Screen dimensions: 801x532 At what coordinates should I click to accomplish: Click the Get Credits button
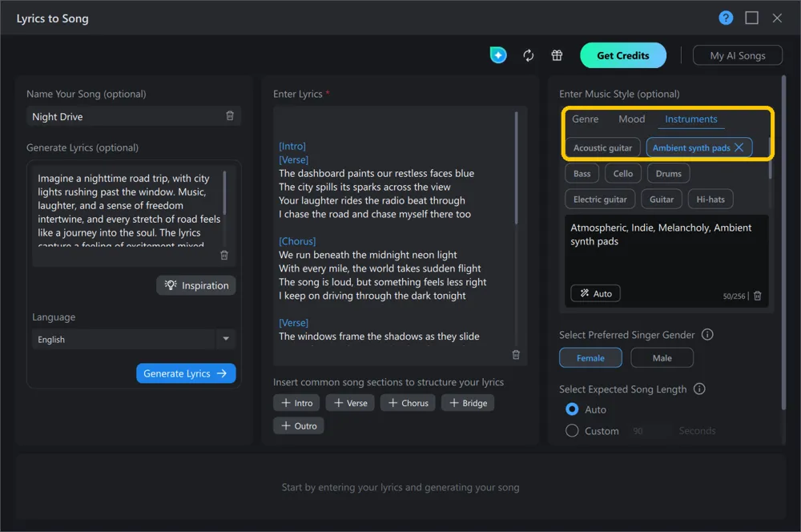click(622, 55)
